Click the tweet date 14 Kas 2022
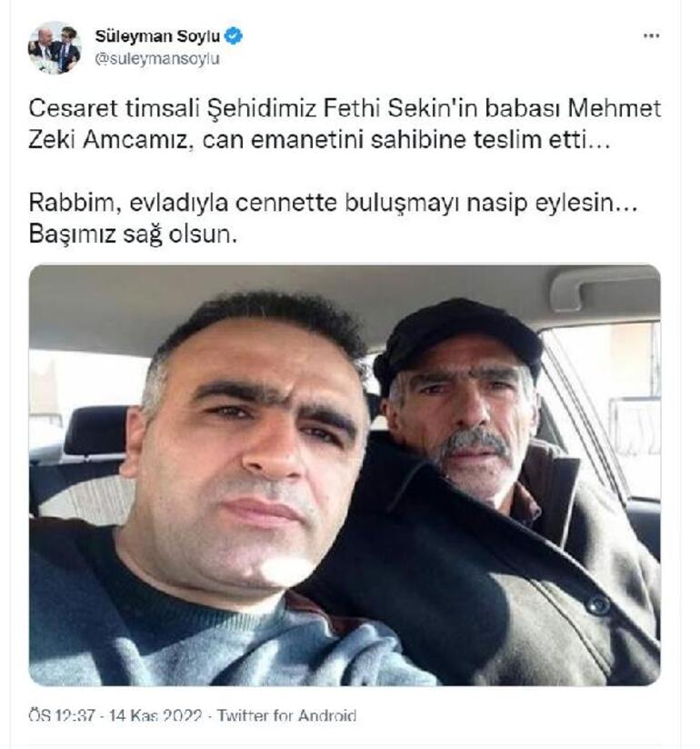The image size is (700, 749). (x=155, y=715)
